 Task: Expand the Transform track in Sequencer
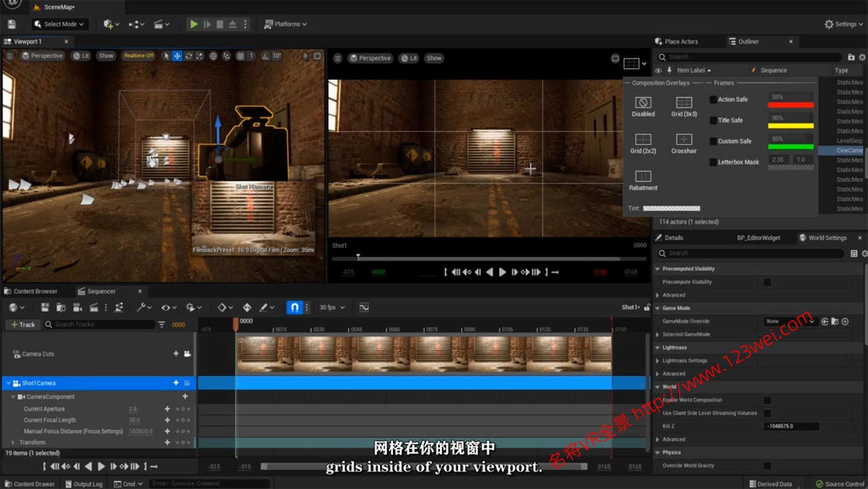tap(13, 442)
